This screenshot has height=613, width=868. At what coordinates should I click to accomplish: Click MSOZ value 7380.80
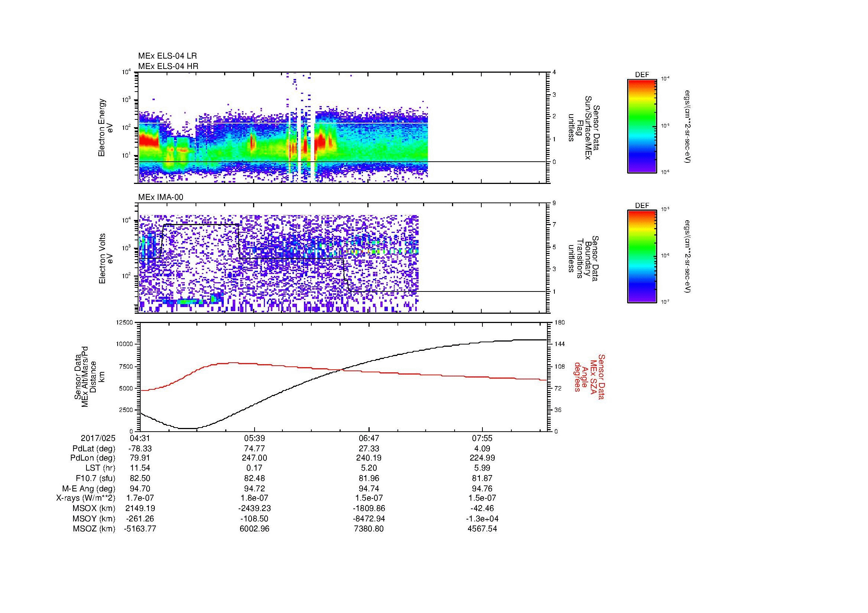369,529
